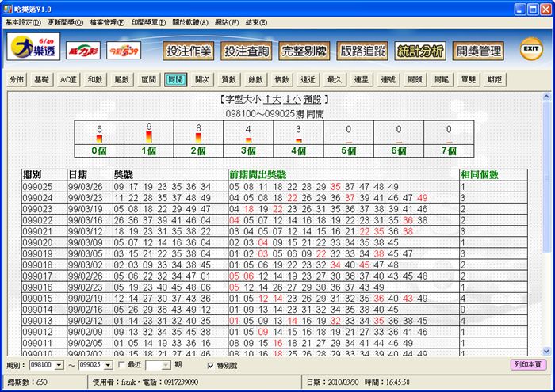Click the round EXIT icon
Viewport: 555px width, 392px height.
coord(531,49)
